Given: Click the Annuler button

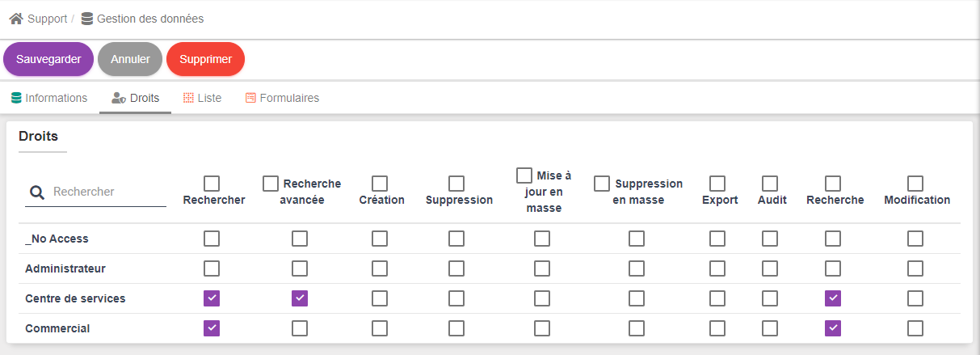Looking at the screenshot, I should [x=130, y=59].
